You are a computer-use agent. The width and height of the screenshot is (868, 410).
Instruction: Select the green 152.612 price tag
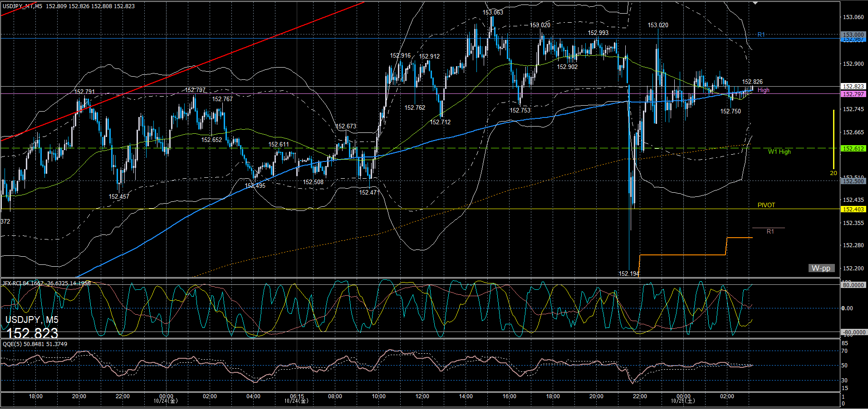pos(853,148)
